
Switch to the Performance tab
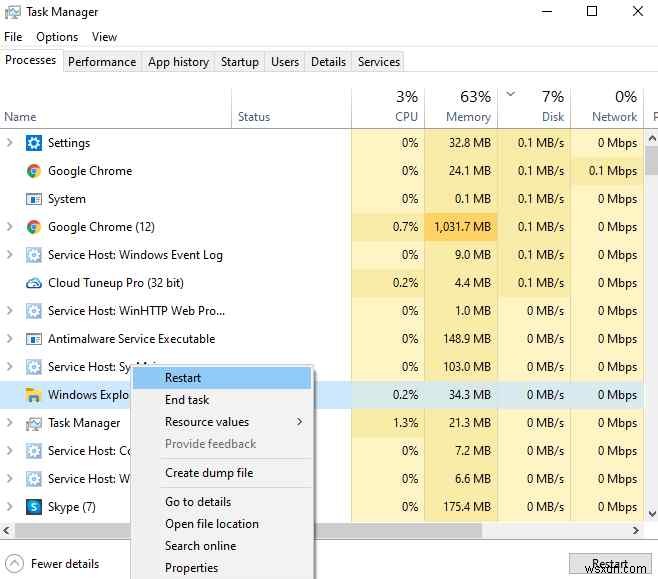click(x=102, y=62)
